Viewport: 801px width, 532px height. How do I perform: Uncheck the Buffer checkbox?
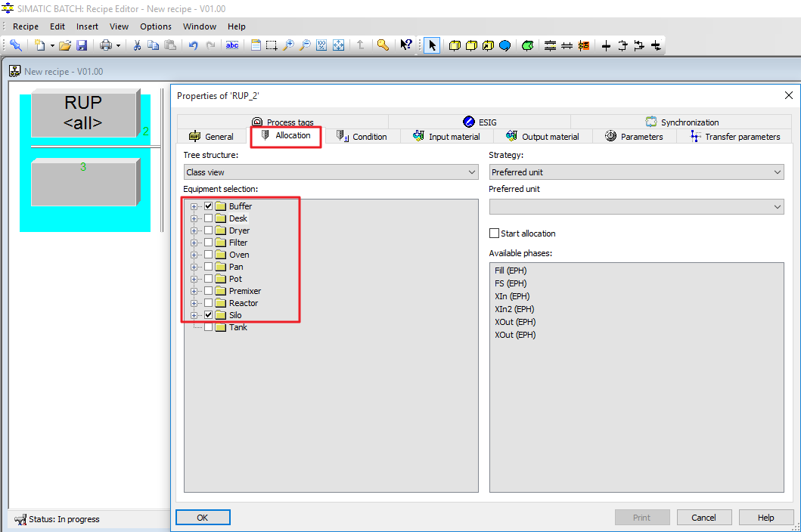coord(209,206)
